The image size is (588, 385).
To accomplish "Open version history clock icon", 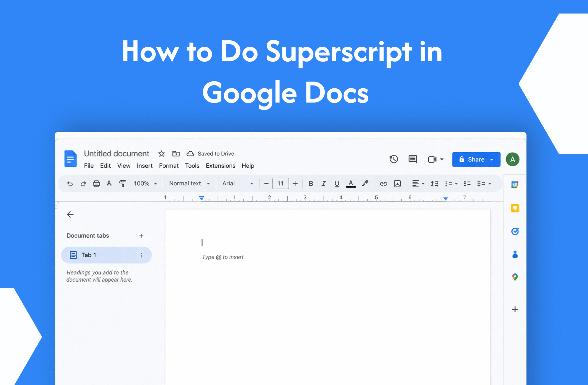I will pos(393,159).
